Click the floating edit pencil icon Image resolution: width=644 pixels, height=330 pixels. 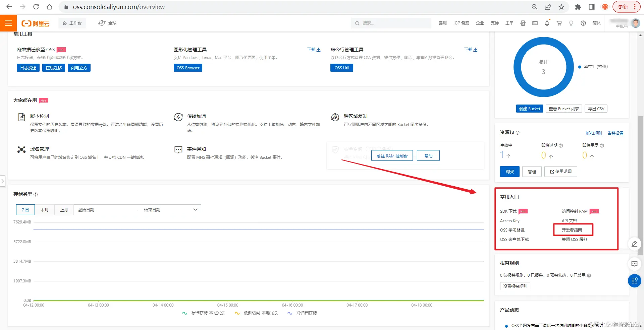pyautogui.click(x=634, y=244)
